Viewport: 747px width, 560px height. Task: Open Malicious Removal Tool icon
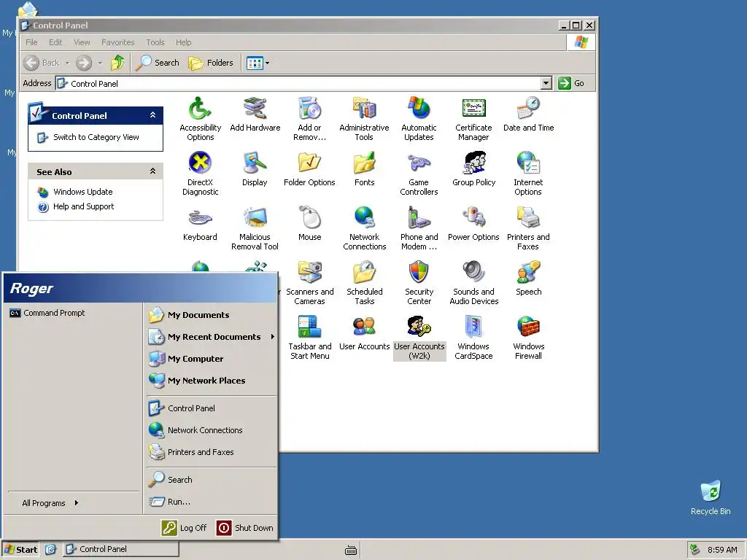click(255, 228)
